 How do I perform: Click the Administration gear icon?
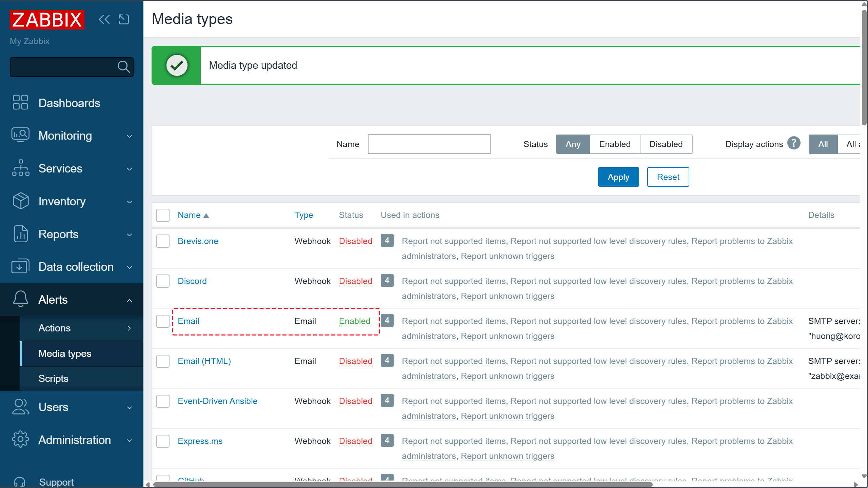click(x=20, y=440)
